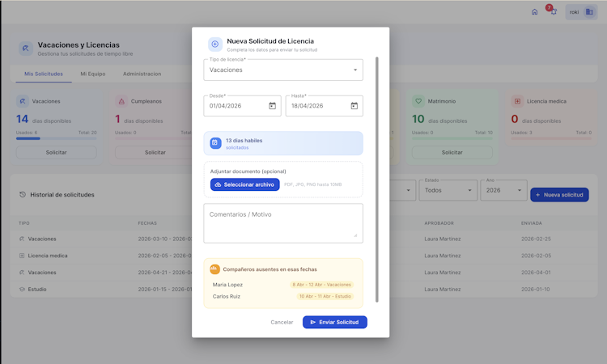This screenshot has width=607, height=364.
Task: Click the Enviar Solicitud button
Action: (x=335, y=322)
